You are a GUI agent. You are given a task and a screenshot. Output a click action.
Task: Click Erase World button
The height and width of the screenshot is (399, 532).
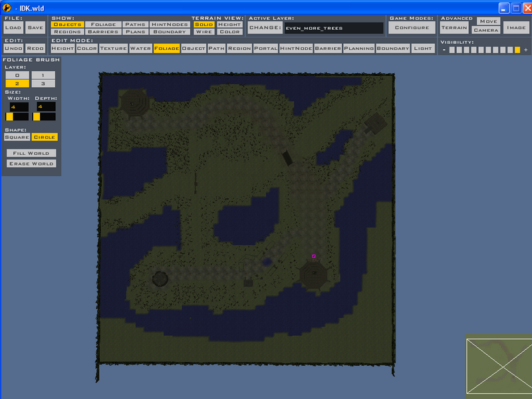(31, 164)
